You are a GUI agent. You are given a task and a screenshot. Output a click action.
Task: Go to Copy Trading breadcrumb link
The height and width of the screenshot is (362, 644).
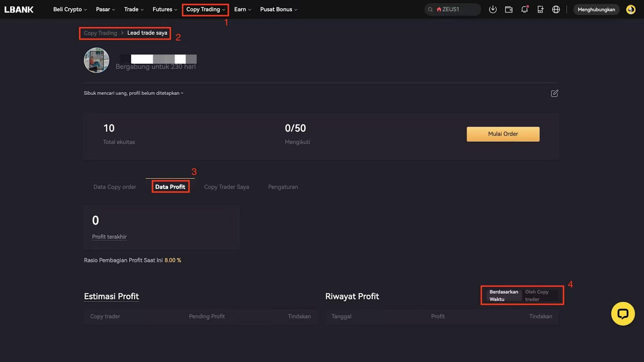coord(100,33)
